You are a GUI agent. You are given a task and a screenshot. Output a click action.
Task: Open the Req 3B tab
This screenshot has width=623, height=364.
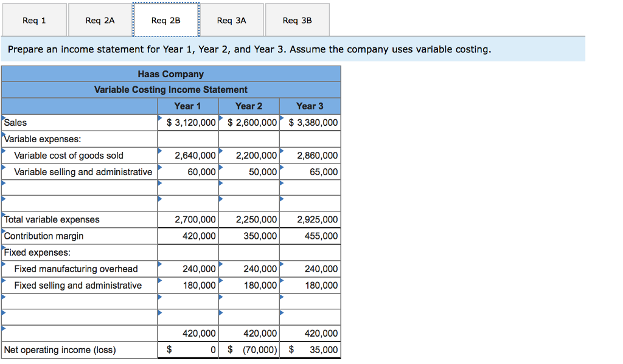297,20
